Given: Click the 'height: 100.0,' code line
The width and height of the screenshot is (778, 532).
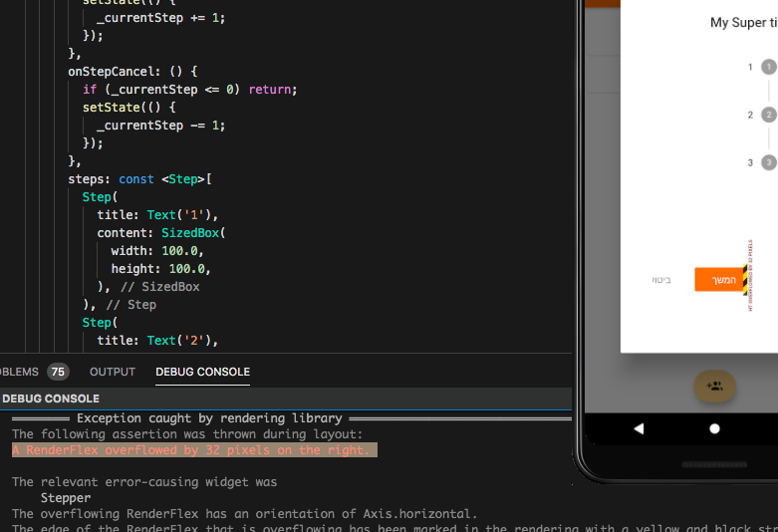Looking at the screenshot, I should (160, 268).
